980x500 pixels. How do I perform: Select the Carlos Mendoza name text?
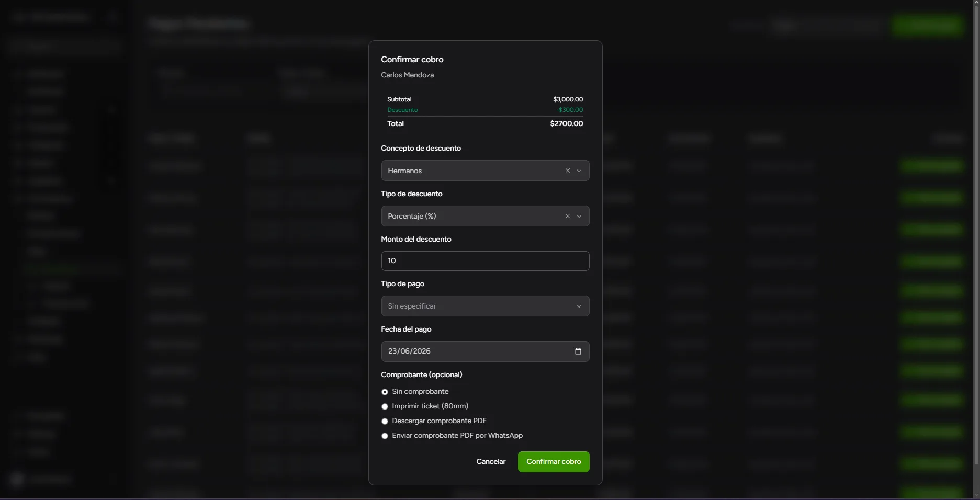pyautogui.click(x=407, y=75)
